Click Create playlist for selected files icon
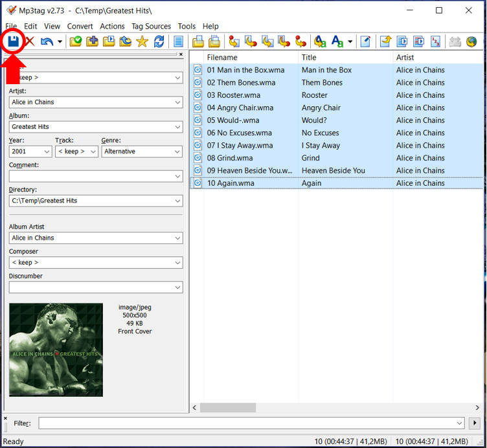Screen dimensions: 487x448 click(x=418, y=41)
